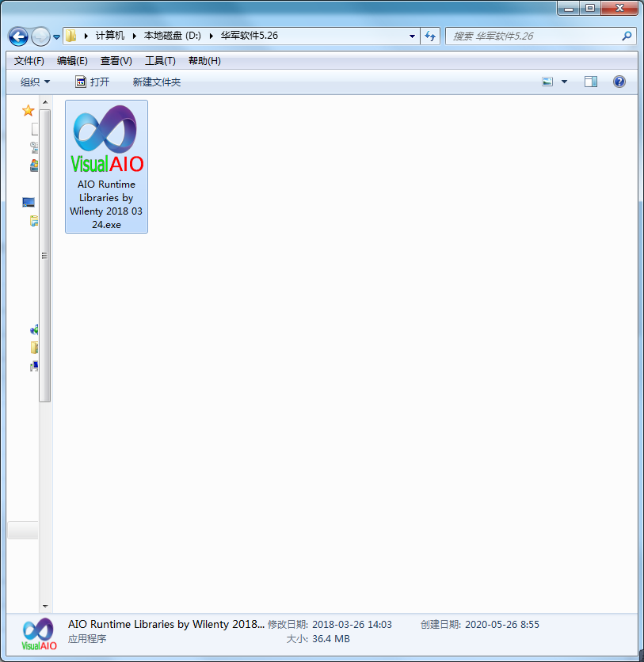Open the 文件(F) menu

click(29, 61)
